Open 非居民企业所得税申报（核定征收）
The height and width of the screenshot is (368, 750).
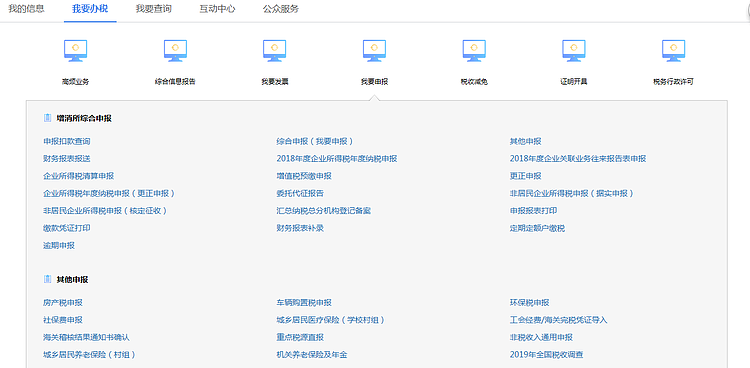tap(105, 211)
